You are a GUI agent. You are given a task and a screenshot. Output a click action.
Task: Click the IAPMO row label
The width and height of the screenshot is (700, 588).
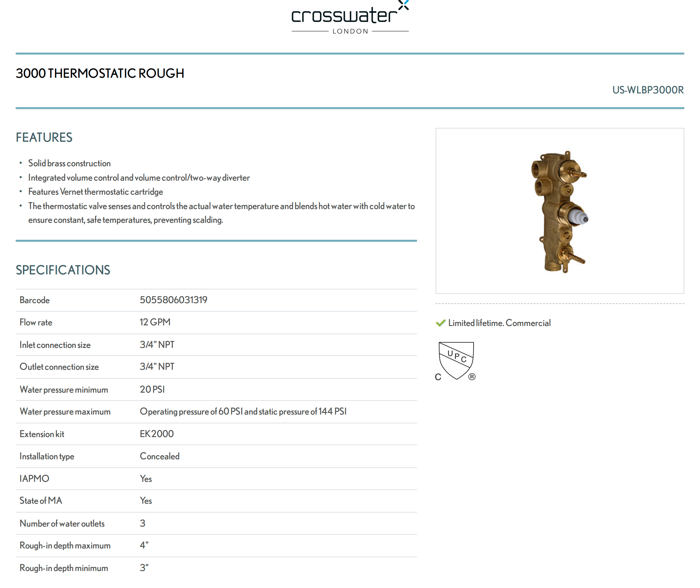[34, 479]
